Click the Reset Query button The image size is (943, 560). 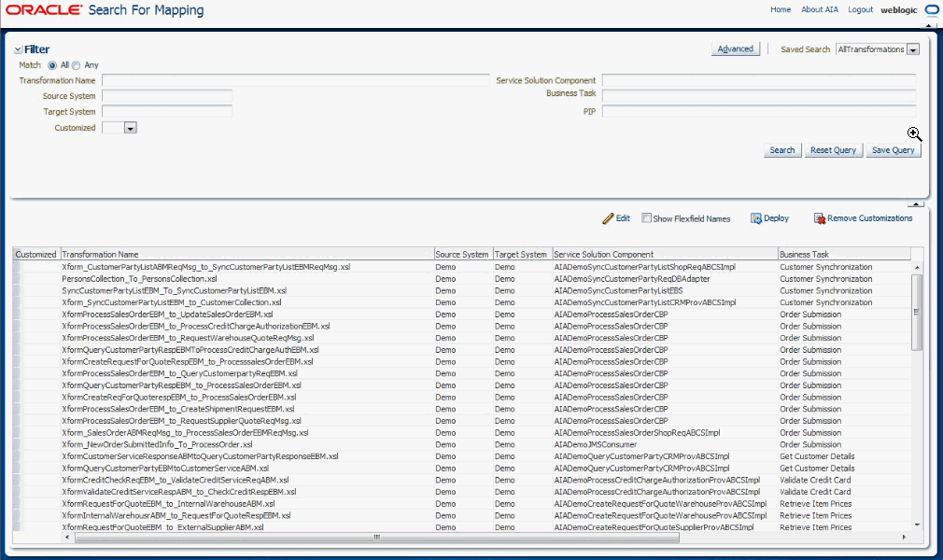coord(833,150)
